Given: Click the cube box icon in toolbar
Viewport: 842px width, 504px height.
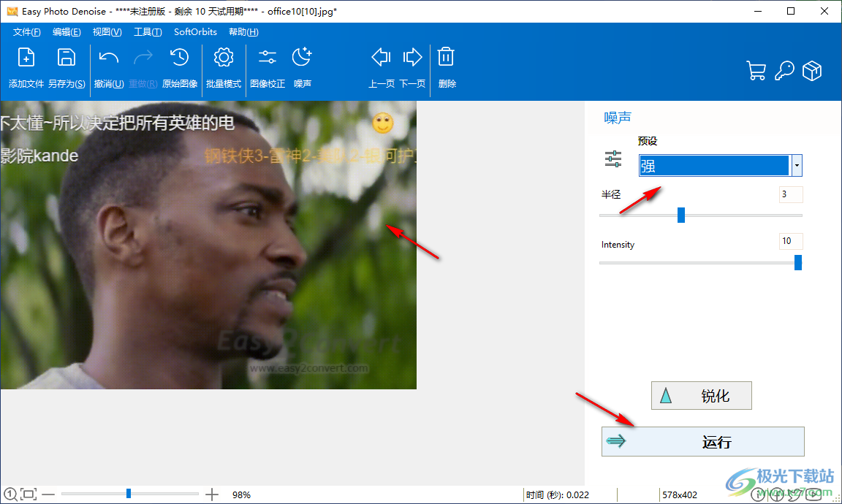Looking at the screenshot, I should coord(812,70).
